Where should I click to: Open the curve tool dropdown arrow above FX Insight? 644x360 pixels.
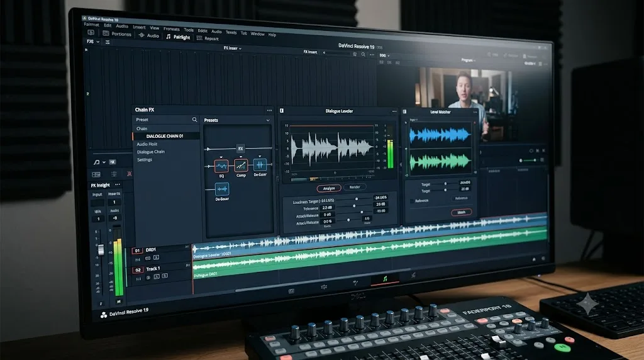104,162
